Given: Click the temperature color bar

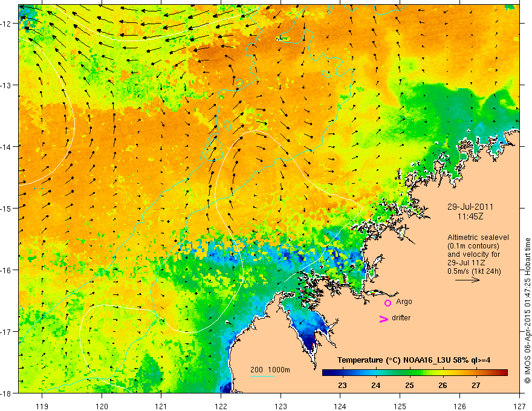Looking at the screenshot, I should tap(415, 372).
